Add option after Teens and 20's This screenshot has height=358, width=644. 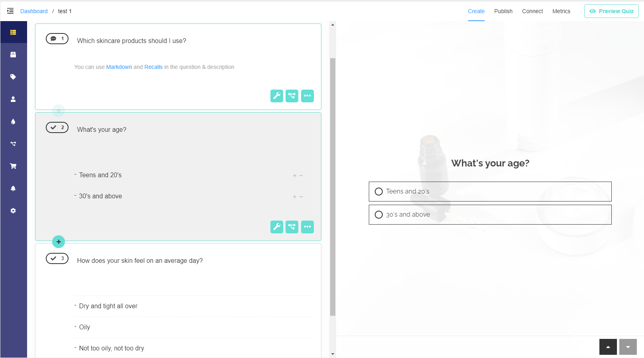pyautogui.click(x=295, y=176)
